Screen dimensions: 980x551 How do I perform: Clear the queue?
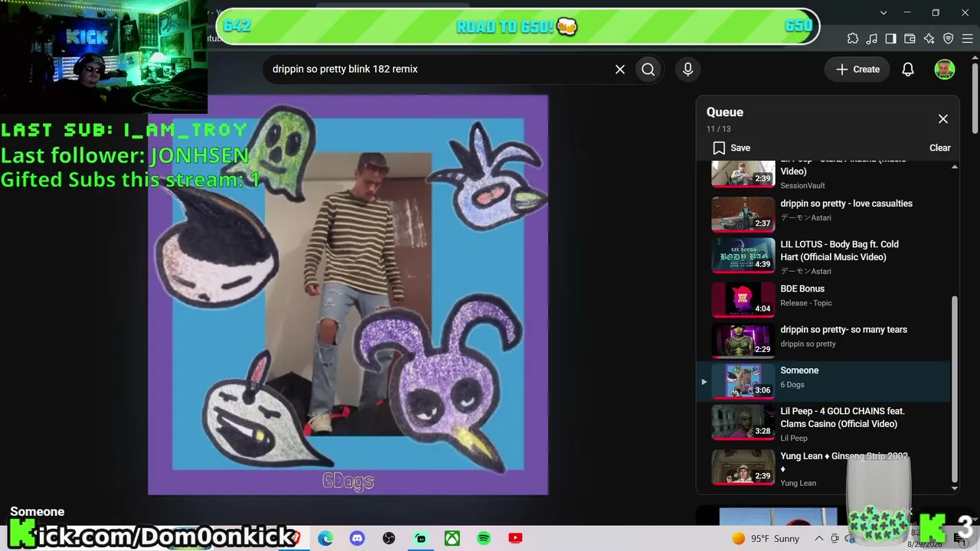coord(940,148)
